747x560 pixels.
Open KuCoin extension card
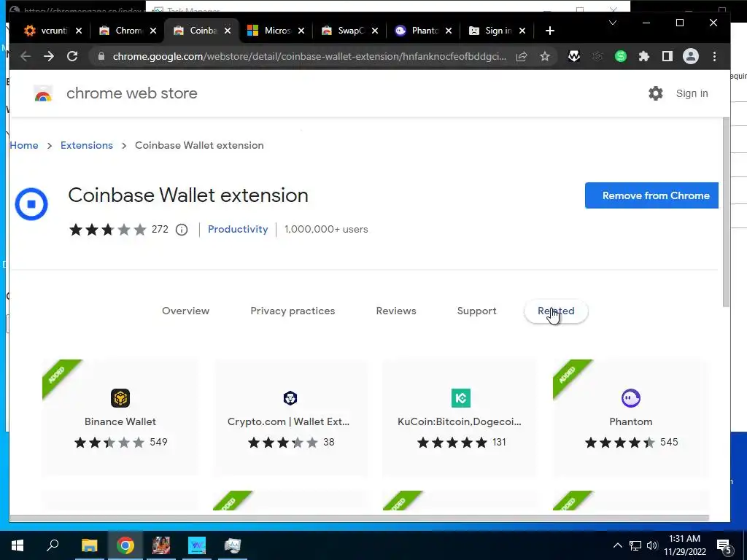(x=460, y=417)
